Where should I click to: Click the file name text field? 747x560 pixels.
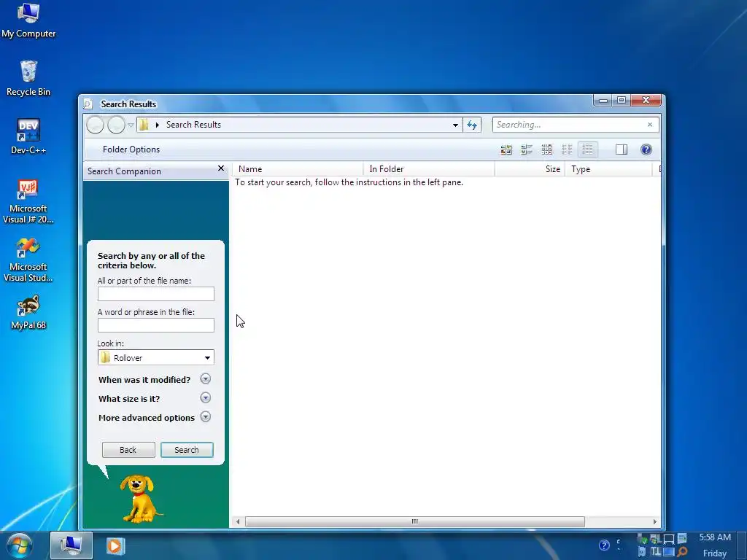coord(156,294)
